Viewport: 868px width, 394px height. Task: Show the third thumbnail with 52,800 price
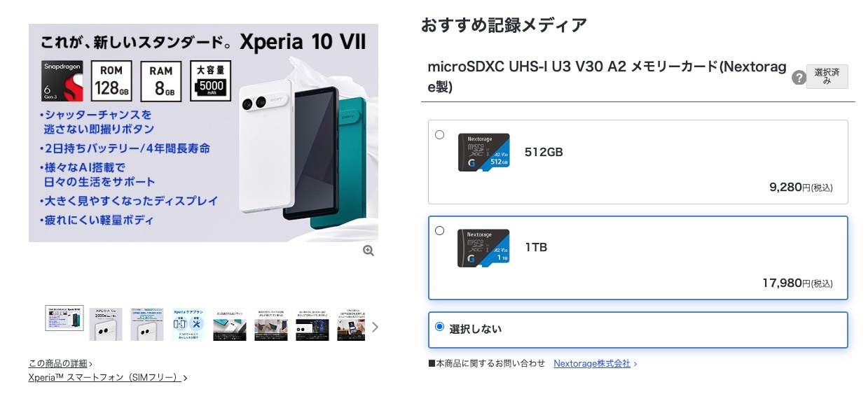point(147,325)
